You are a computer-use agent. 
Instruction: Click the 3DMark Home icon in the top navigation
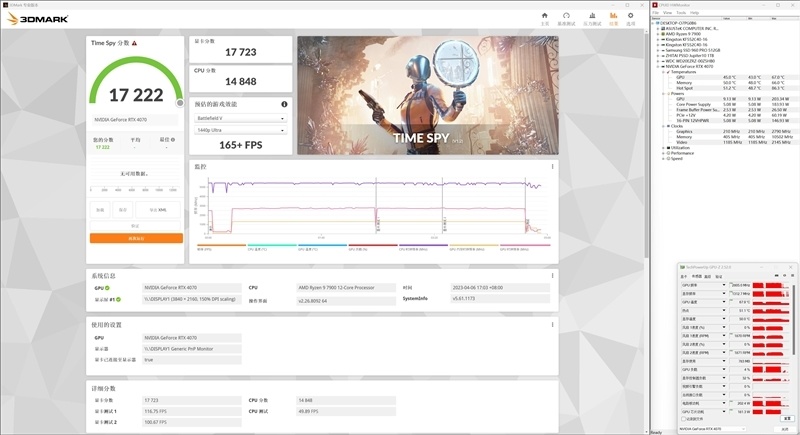[x=545, y=17]
